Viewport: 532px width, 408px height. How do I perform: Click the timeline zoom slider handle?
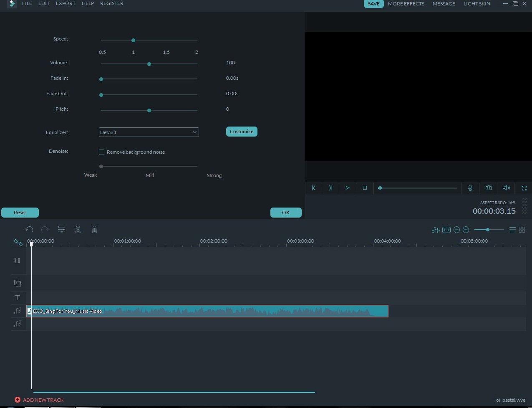pos(487,230)
